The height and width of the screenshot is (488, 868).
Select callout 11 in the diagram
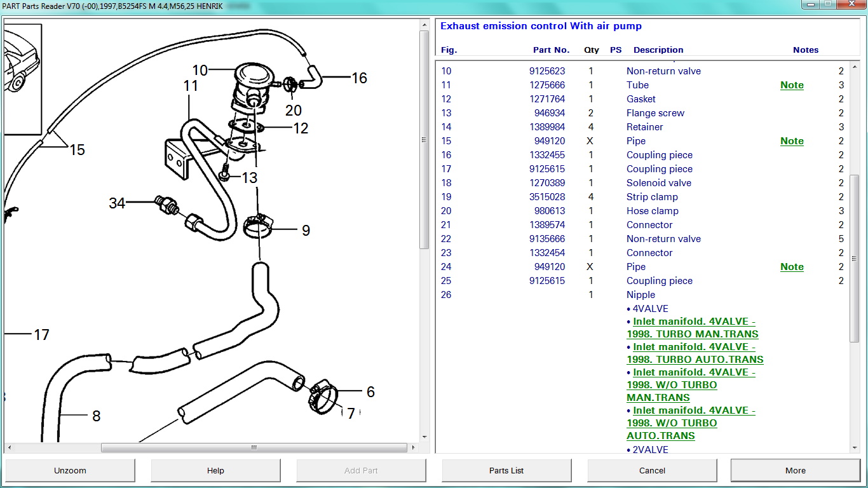click(x=191, y=86)
